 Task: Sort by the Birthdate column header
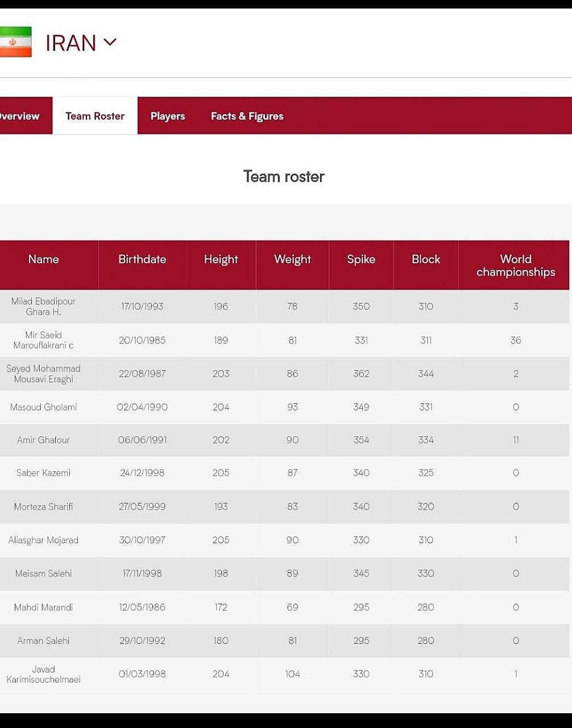click(x=142, y=259)
